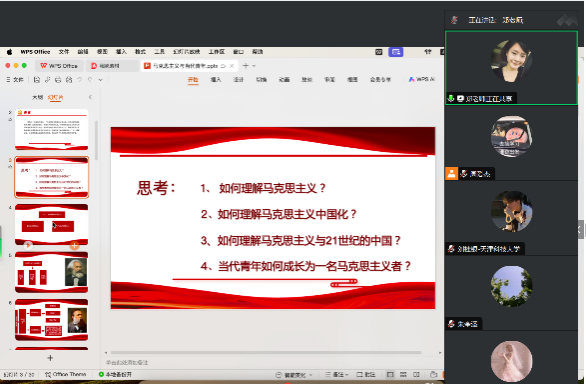Add a new slide with plus icon
This screenshot has height=384, width=586.
click(50, 358)
